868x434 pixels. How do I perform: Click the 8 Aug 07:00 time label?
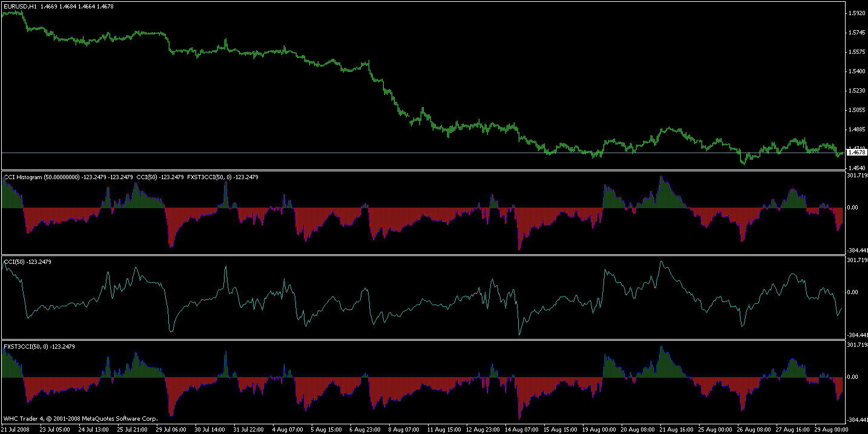[x=404, y=429]
